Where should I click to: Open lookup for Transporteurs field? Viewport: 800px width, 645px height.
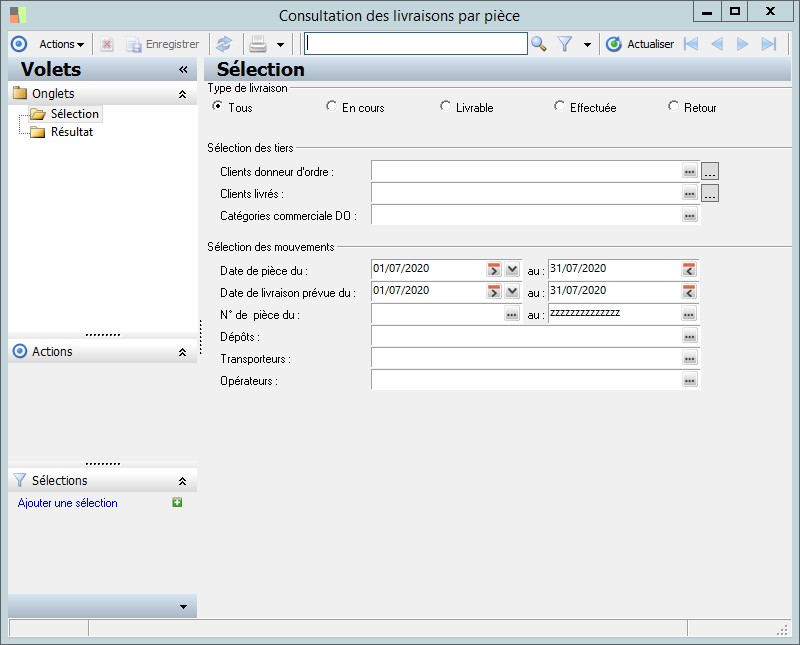click(689, 358)
